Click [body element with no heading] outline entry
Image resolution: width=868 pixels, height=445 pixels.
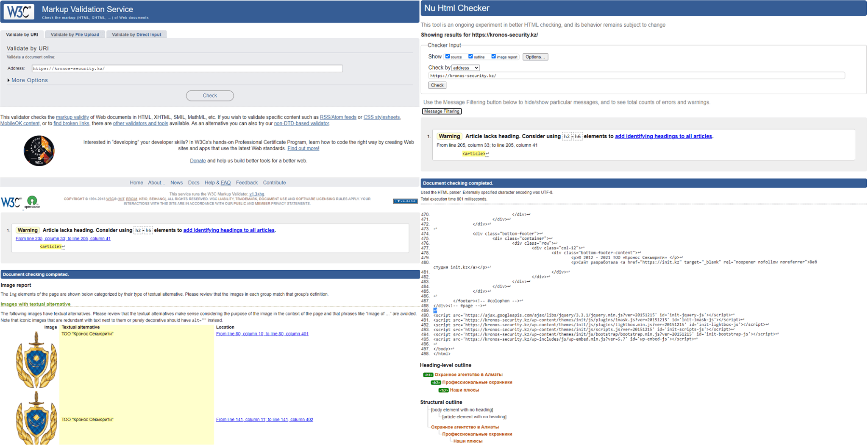(x=462, y=410)
